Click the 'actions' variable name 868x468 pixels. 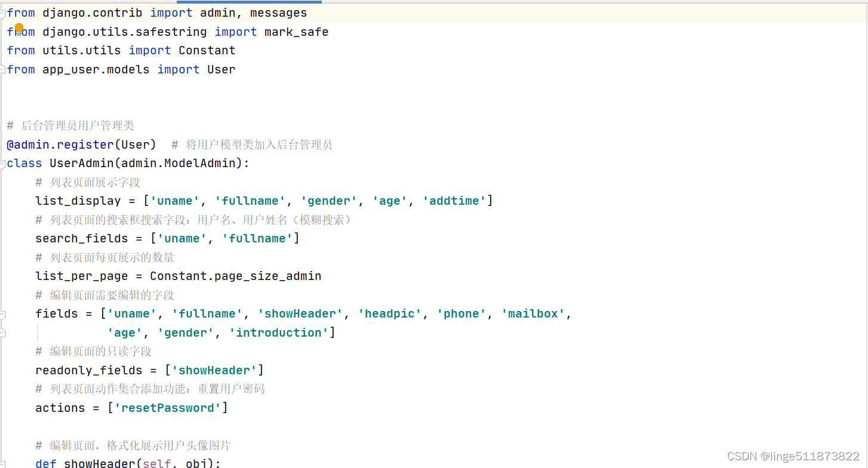coord(60,408)
